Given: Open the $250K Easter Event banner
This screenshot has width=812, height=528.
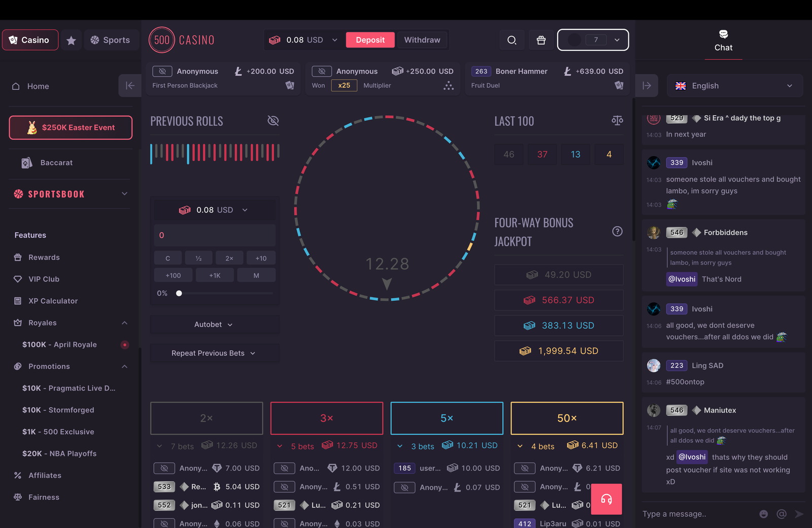Looking at the screenshot, I should coord(71,127).
